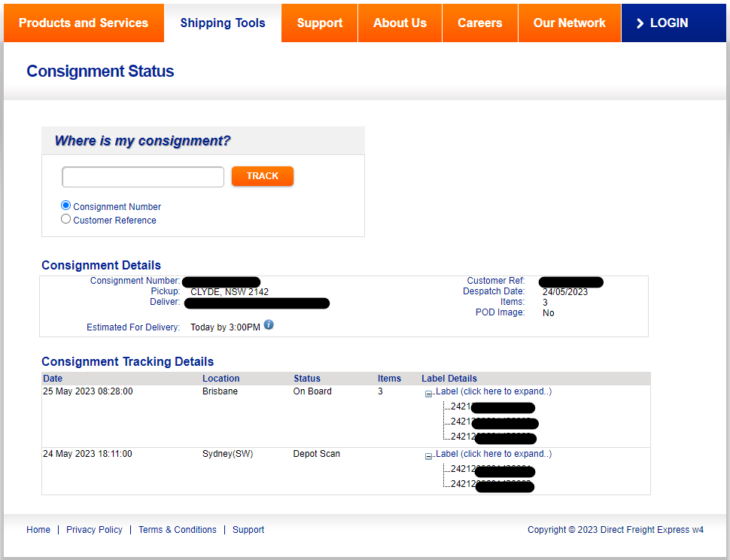The height and width of the screenshot is (560, 730).
Task: Open the Support menu in navigation
Action: click(x=320, y=23)
